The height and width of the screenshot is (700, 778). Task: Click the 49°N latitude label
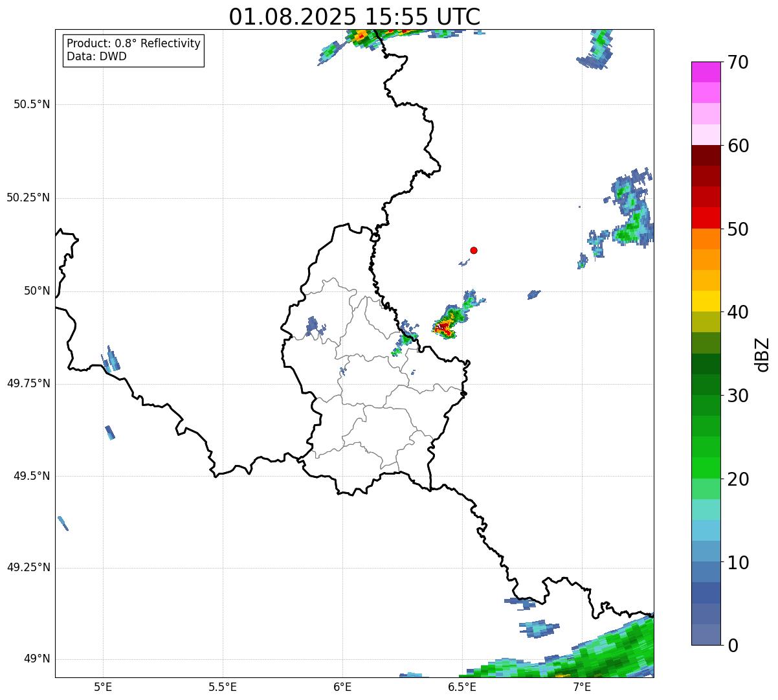(x=37, y=659)
